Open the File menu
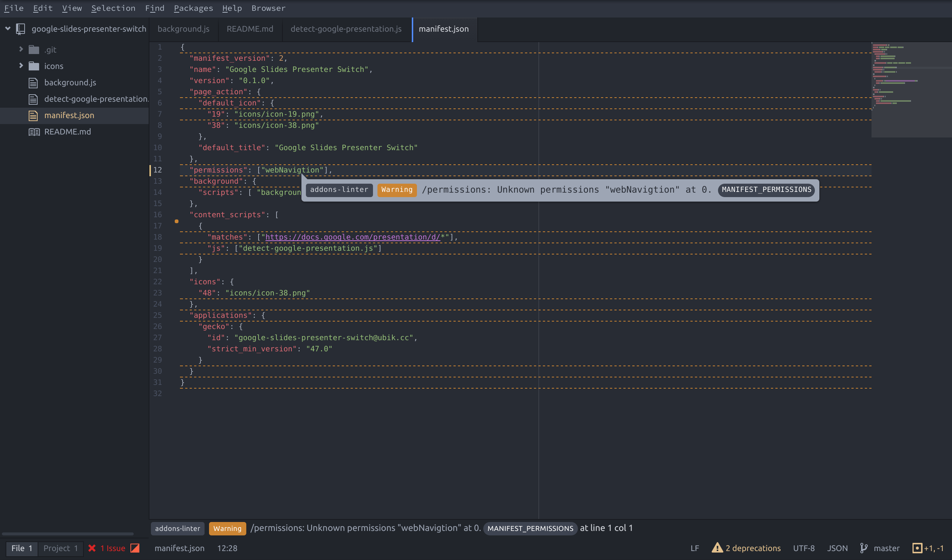 coord(14,8)
